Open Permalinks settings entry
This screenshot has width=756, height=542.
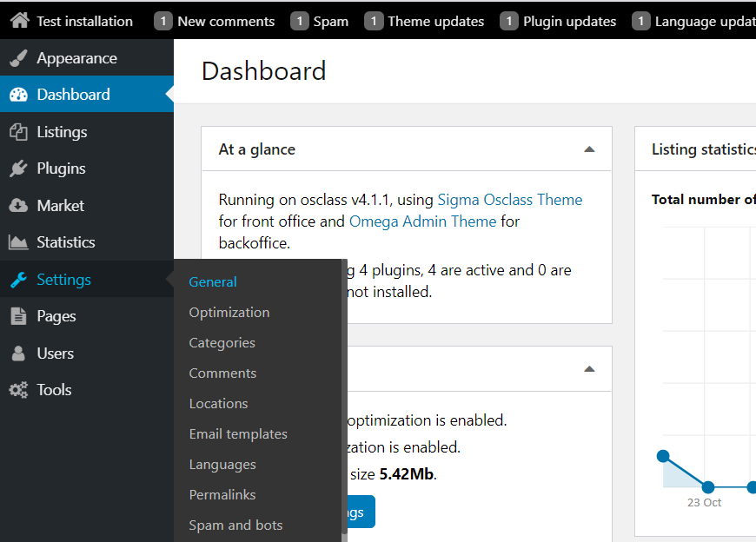click(222, 495)
